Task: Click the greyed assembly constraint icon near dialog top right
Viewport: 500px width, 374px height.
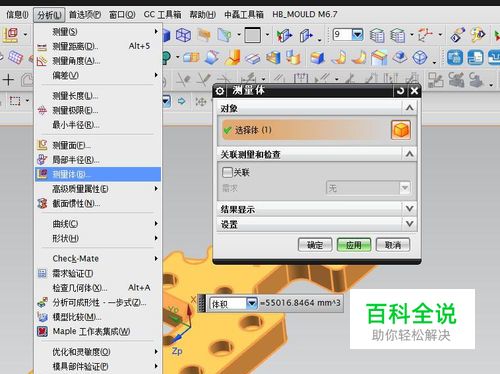Action: tap(436, 80)
